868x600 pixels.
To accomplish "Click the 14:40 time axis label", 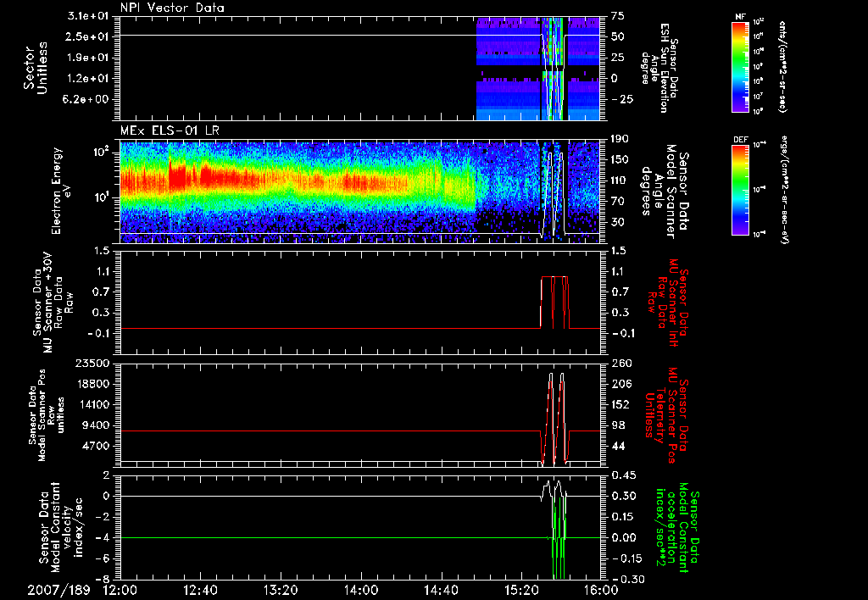I will tap(441, 590).
